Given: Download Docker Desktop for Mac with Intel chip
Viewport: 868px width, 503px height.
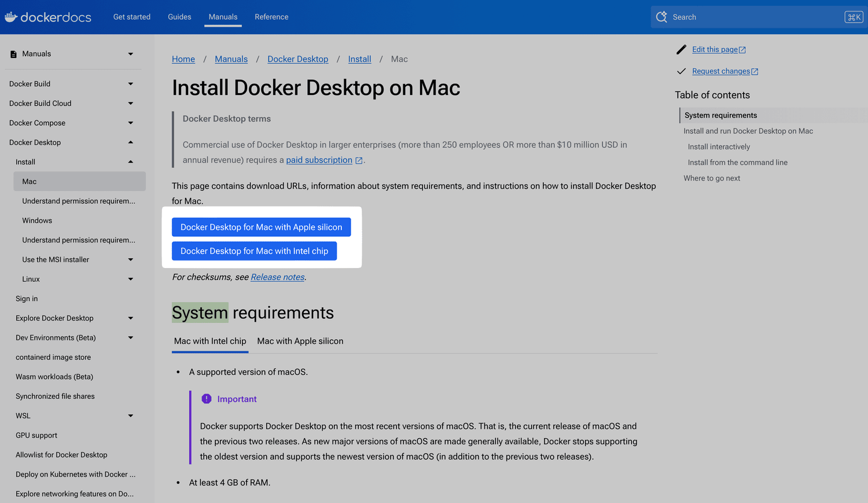Looking at the screenshot, I should point(255,251).
